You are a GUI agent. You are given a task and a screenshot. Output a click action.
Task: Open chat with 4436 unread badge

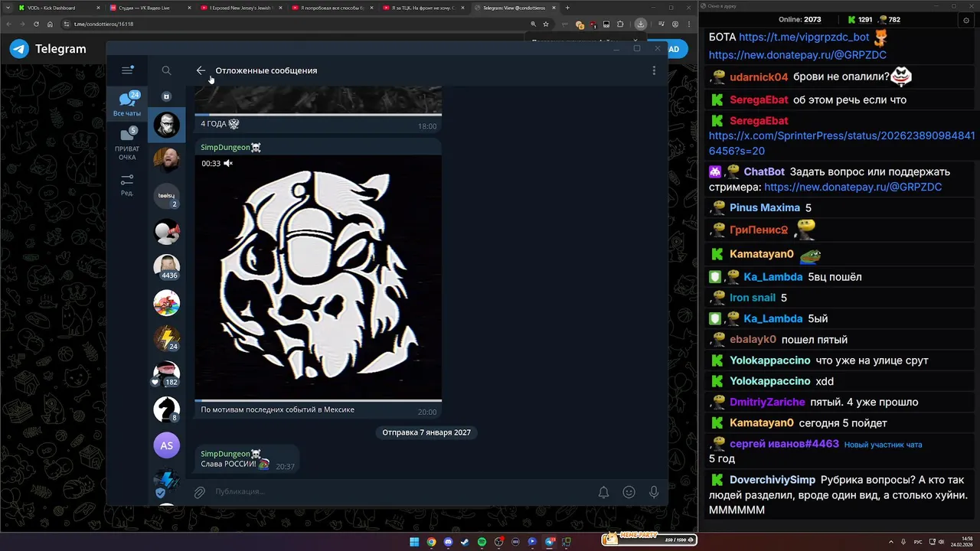[167, 267]
